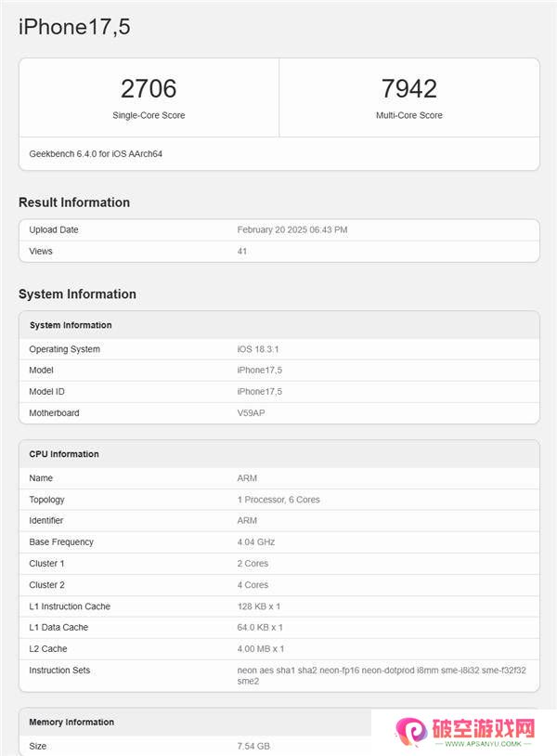Select the 7942 multi-core score value
Viewport: 557px width, 756px height.
tap(409, 89)
